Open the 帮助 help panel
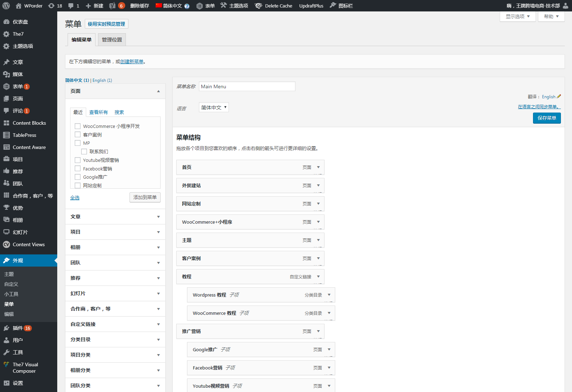 point(551,16)
